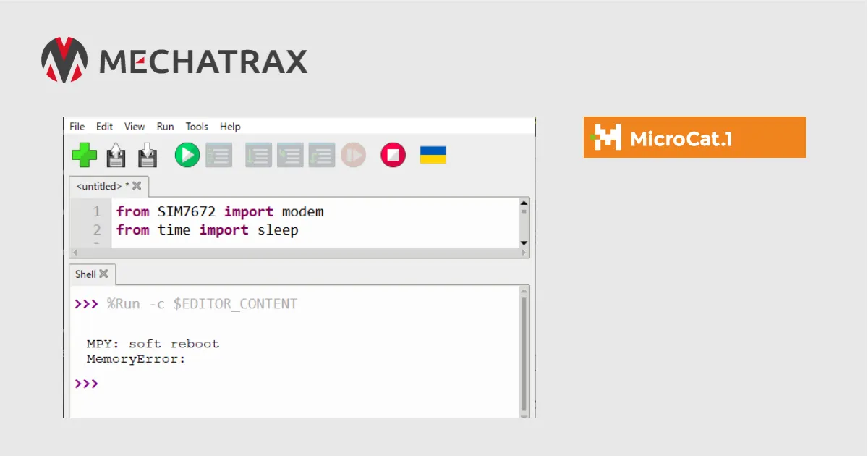The height and width of the screenshot is (456, 868).
Task: Click the Mechatrax logo
Action: tap(174, 59)
